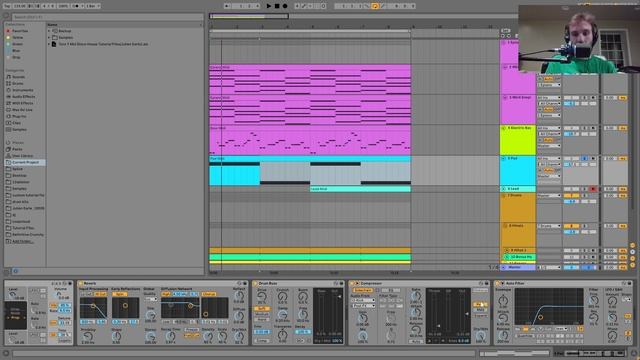The width and height of the screenshot is (640, 360).
Task: Click the Drum Buss save preset icon
Action: click(341, 283)
